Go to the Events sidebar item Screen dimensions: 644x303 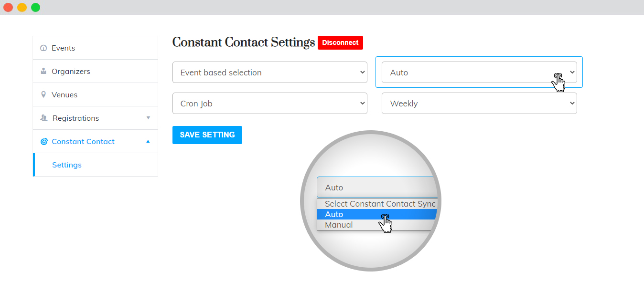[95, 48]
